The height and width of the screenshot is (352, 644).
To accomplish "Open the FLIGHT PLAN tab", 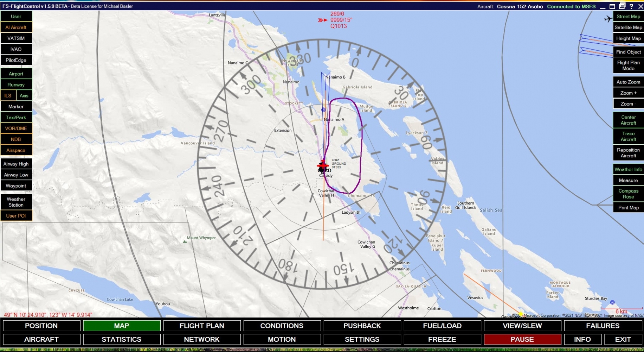I will point(202,326).
